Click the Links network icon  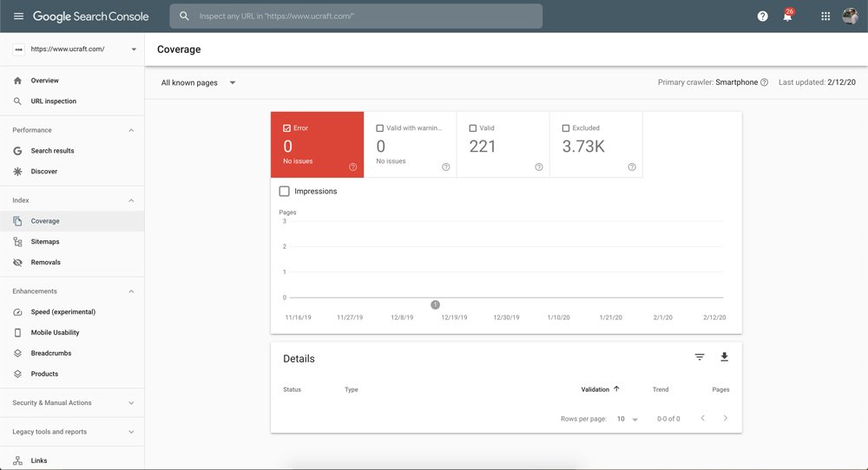pyautogui.click(x=17, y=460)
